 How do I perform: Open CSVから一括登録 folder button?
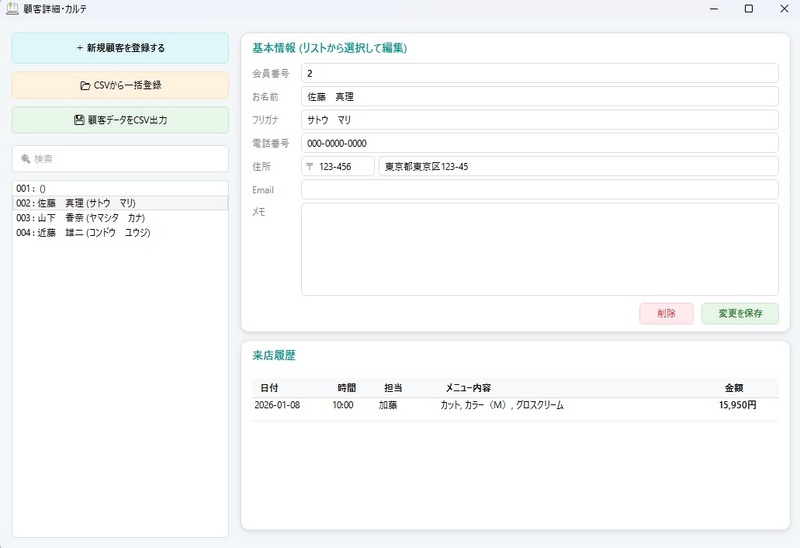120,85
